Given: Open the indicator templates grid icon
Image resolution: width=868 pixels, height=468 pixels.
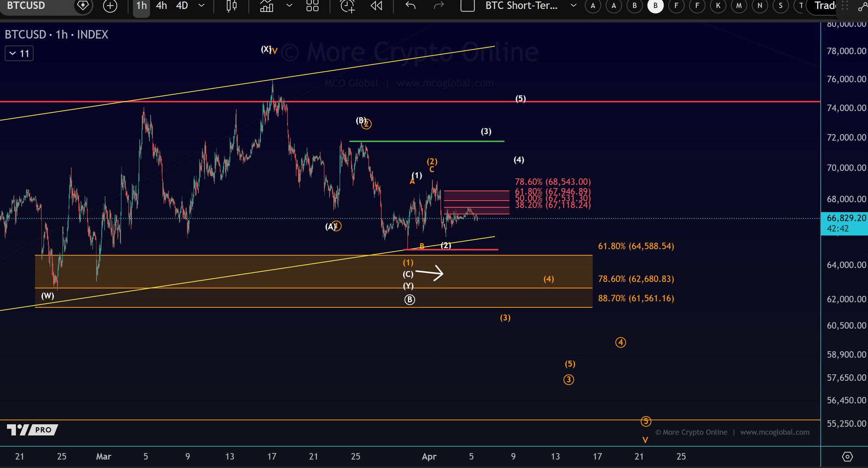Looking at the screenshot, I should 313,6.
